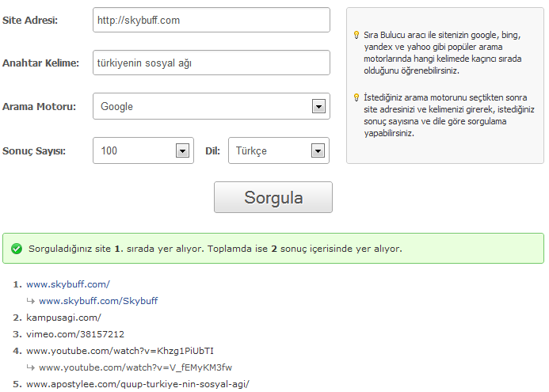The height and width of the screenshot is (392, 549).
Task: Open the www.skybuff.com/ result link
Action: [68, 284]
